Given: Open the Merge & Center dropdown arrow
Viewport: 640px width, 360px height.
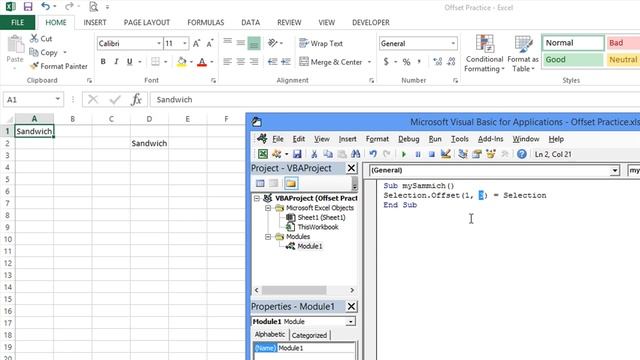Looking at the screenshot, I should pyautogui.click(x=369, y=62).
